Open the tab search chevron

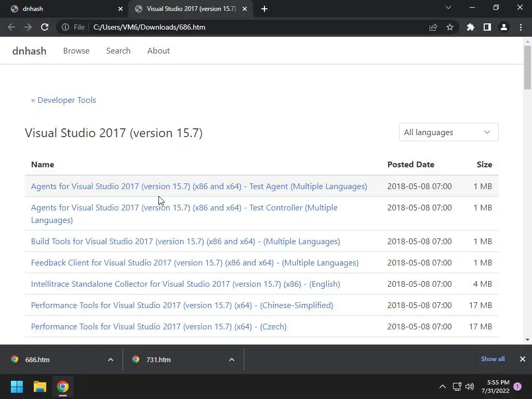click(x=448, y=7)
